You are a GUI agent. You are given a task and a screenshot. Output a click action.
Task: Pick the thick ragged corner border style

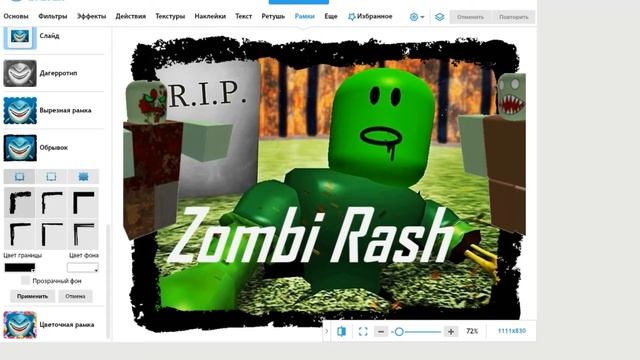click(x=19, y=203)
